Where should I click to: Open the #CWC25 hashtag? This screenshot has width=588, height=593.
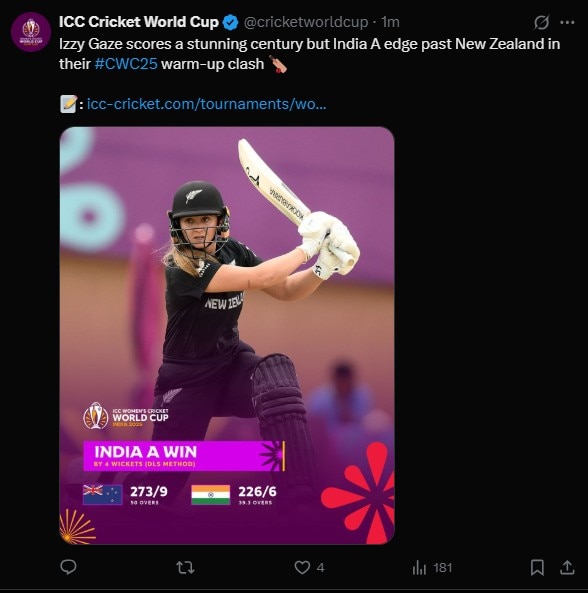tap(126, 64)
